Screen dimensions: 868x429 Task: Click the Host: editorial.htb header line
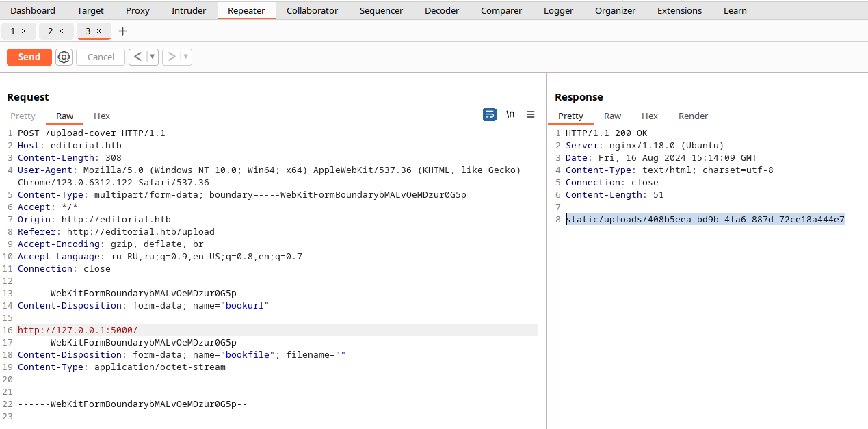70,146
